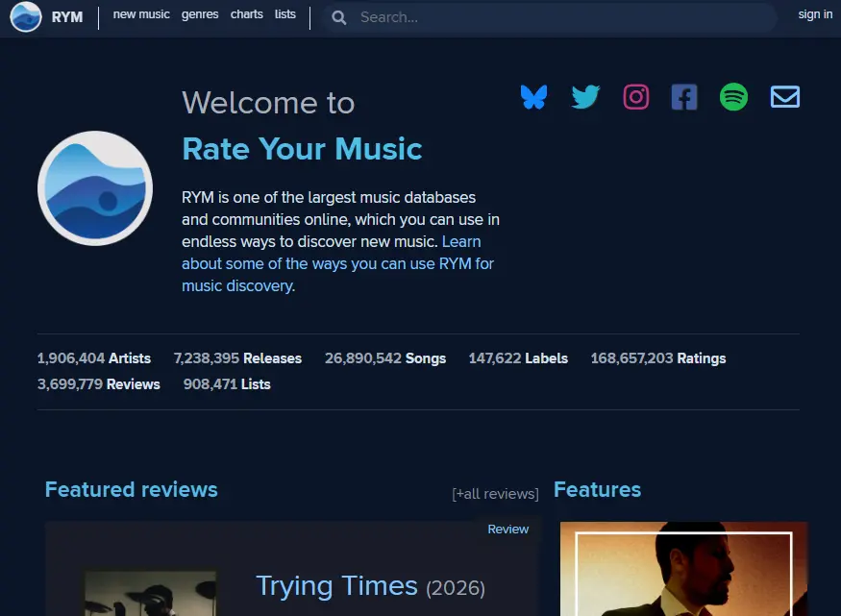
Task: Open the Twitter bird social icon
Action: [x=585, y=97]
